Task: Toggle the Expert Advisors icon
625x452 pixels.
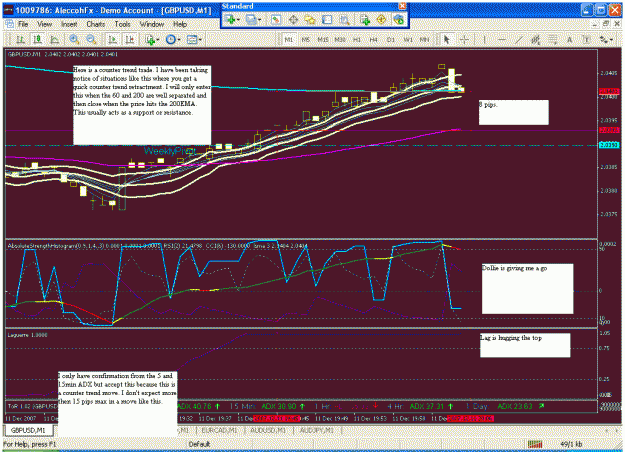Action: click(398, 20)
